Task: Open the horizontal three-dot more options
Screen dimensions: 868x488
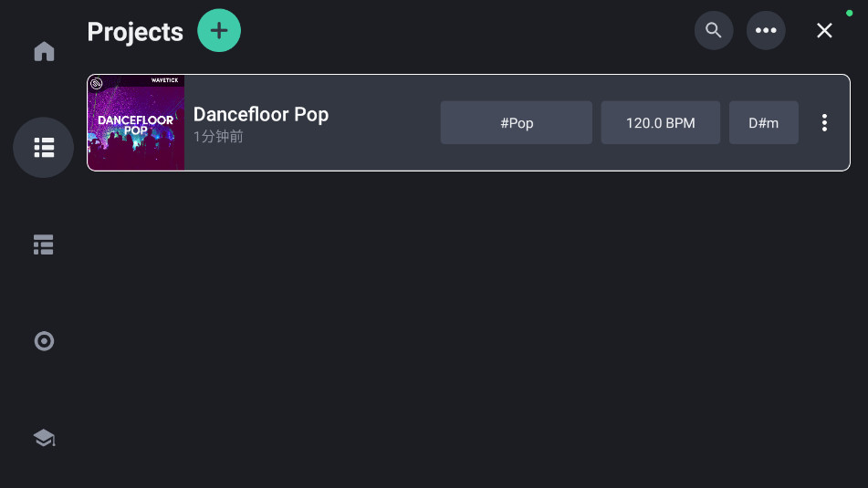Action: (x=766, y=31)
